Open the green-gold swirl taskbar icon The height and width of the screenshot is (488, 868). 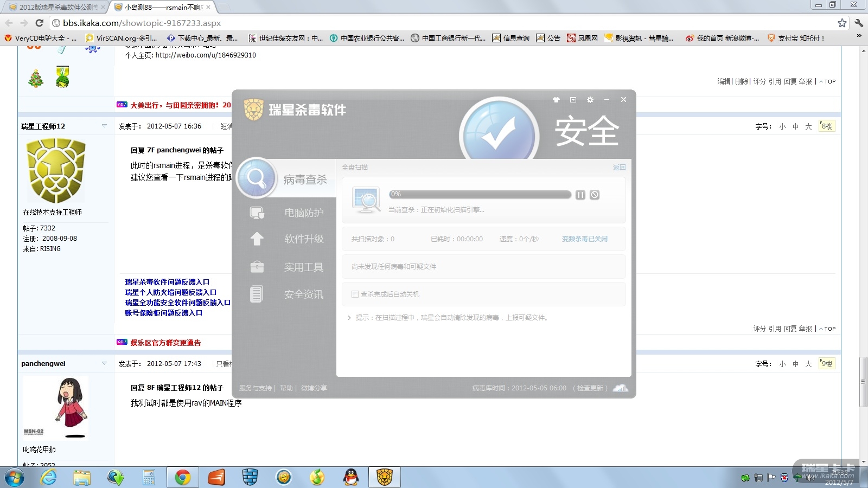click(x=317, y=477)
